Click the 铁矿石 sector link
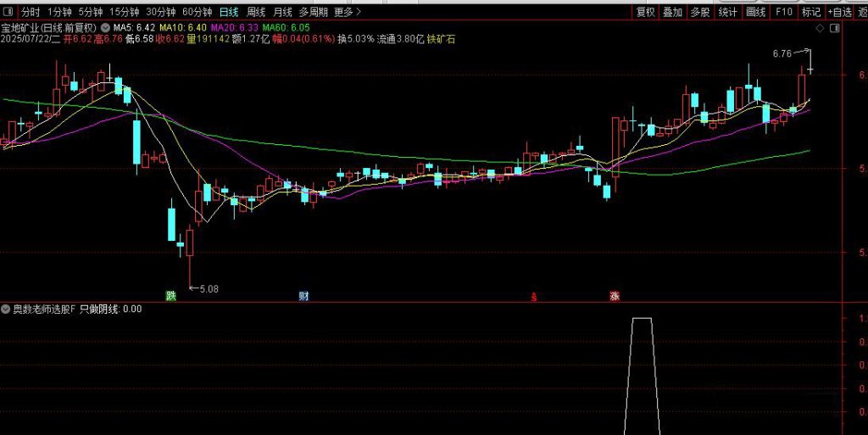 coord(441,39)
